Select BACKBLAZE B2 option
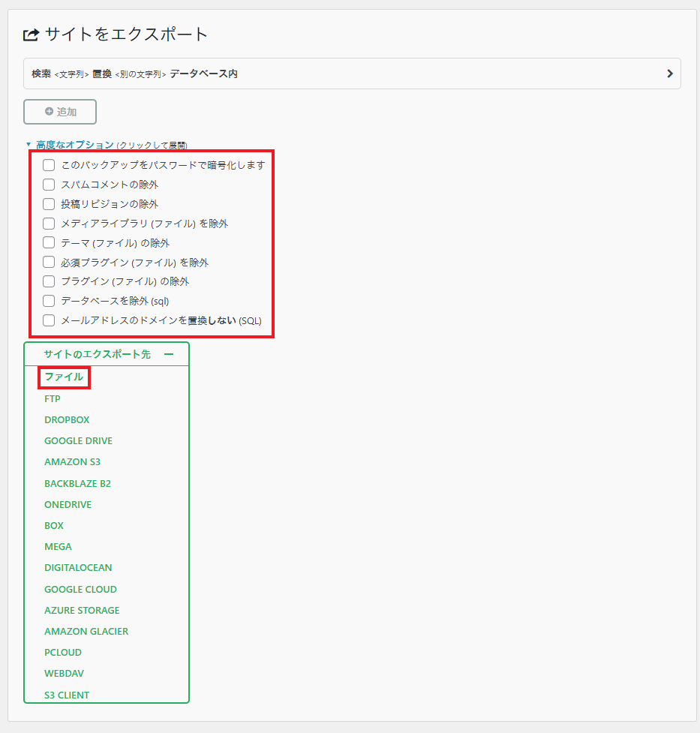 77,483
